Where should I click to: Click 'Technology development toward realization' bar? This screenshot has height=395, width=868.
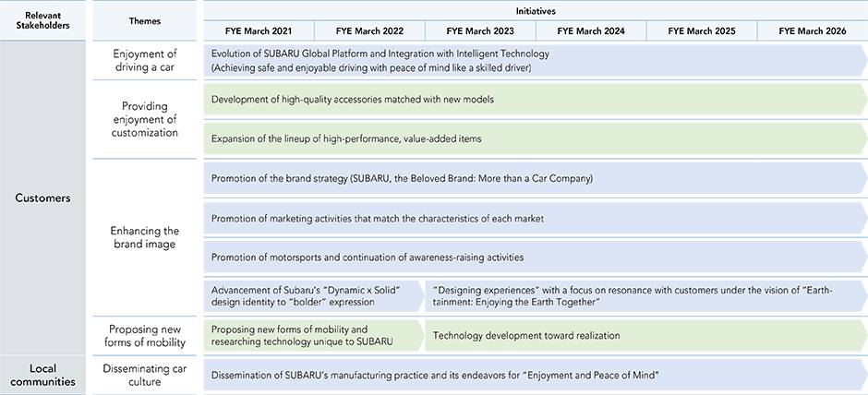(x=646, y=335)
